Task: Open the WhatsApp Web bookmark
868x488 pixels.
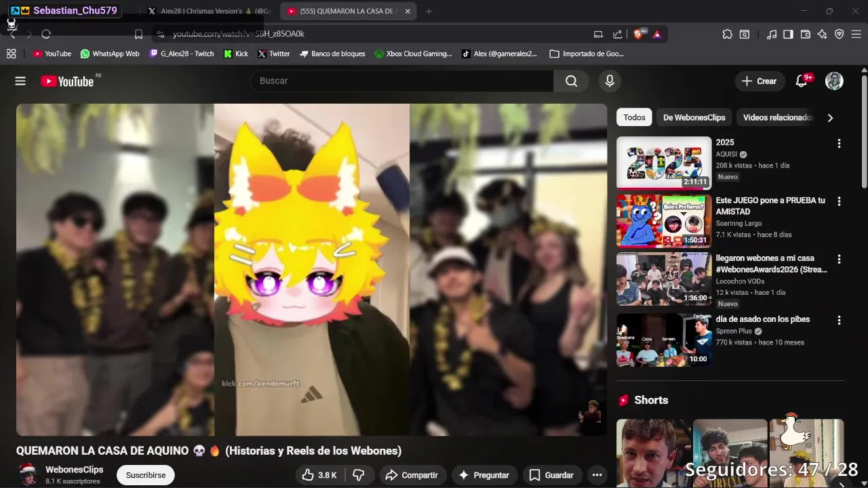Action: (110, 54)
